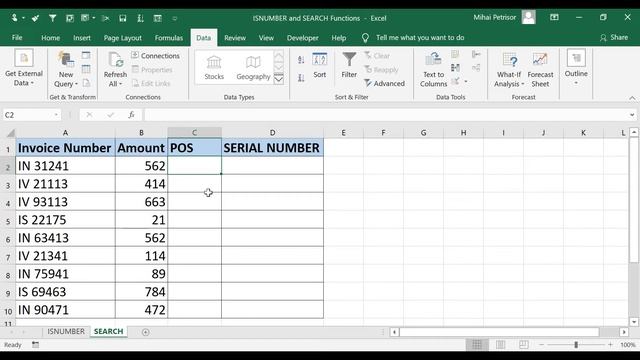
Task: Click the Select All corner triangle
Action: (11, 133)
